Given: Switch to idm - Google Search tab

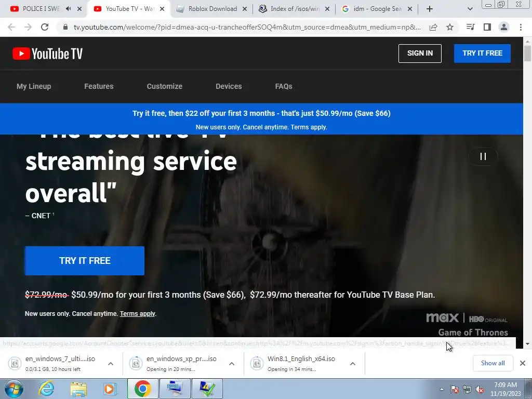Looking at the screenshot, I should click(x=377, y=9).
